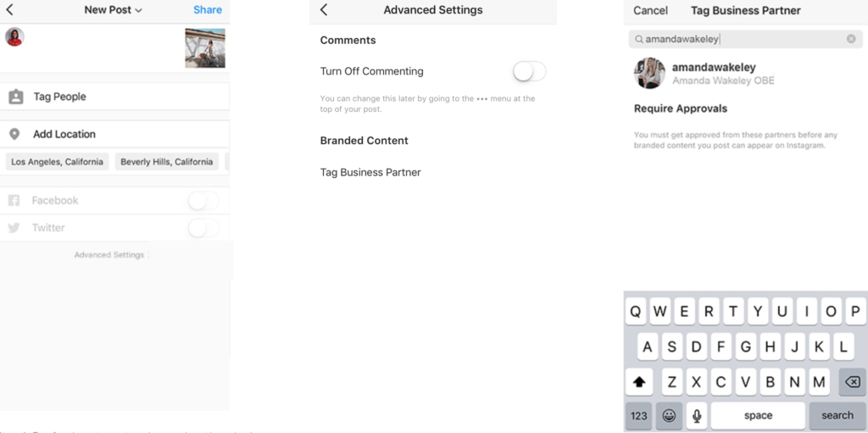Open Advanced Settings on New Post
868x433 pixels.
(110, 255)
